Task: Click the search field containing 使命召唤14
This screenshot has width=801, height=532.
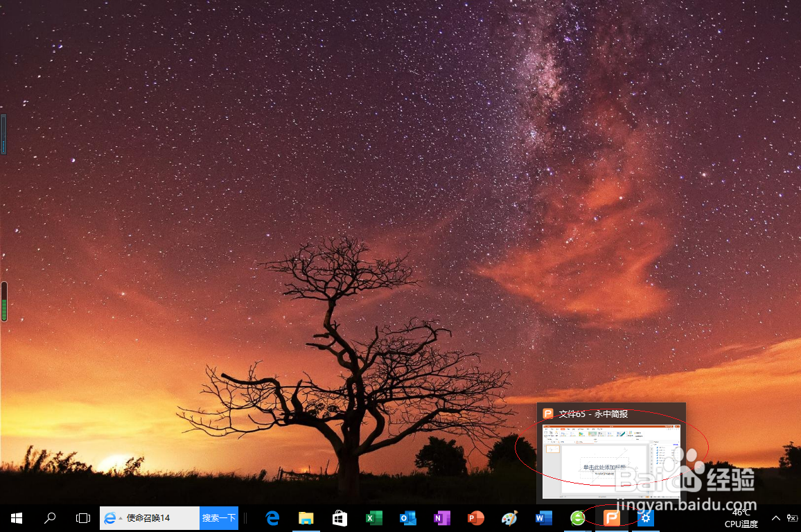Action: click(x=149, y=518)
